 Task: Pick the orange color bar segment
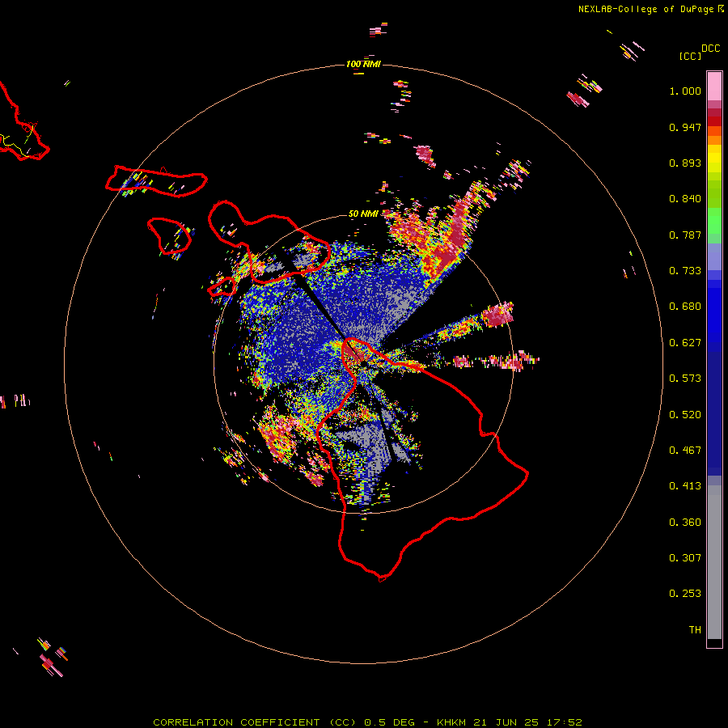[714, 140]
